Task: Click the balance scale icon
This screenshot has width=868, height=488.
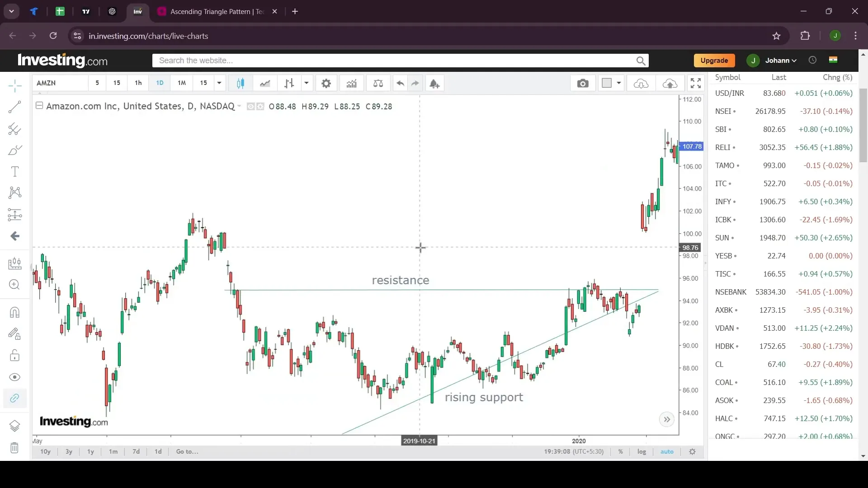Action: 378,83
